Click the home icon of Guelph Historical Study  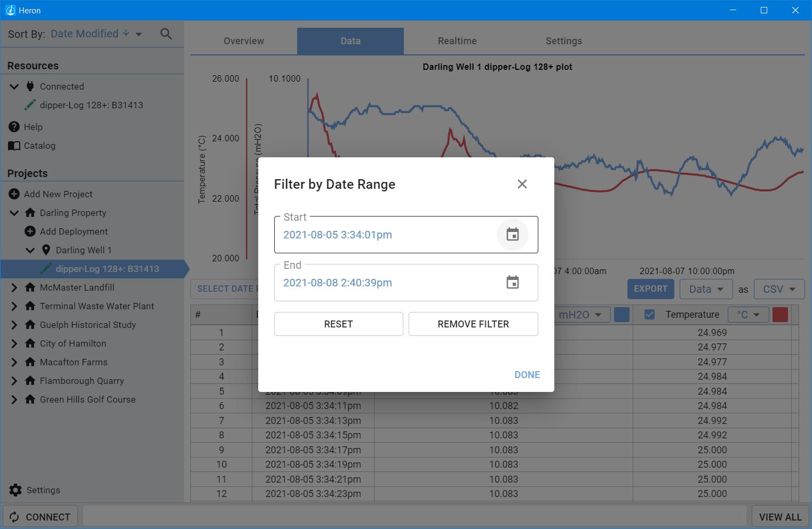(x=30, y=325)
